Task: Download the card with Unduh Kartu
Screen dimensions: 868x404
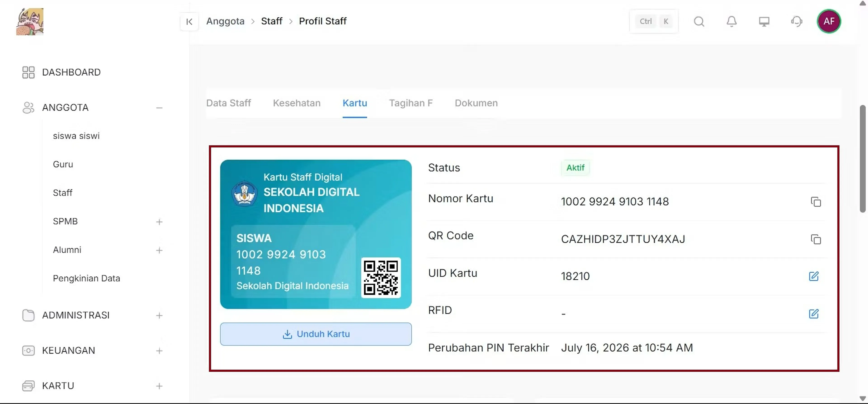Action: pyautogui.click(x=316, y=334)
